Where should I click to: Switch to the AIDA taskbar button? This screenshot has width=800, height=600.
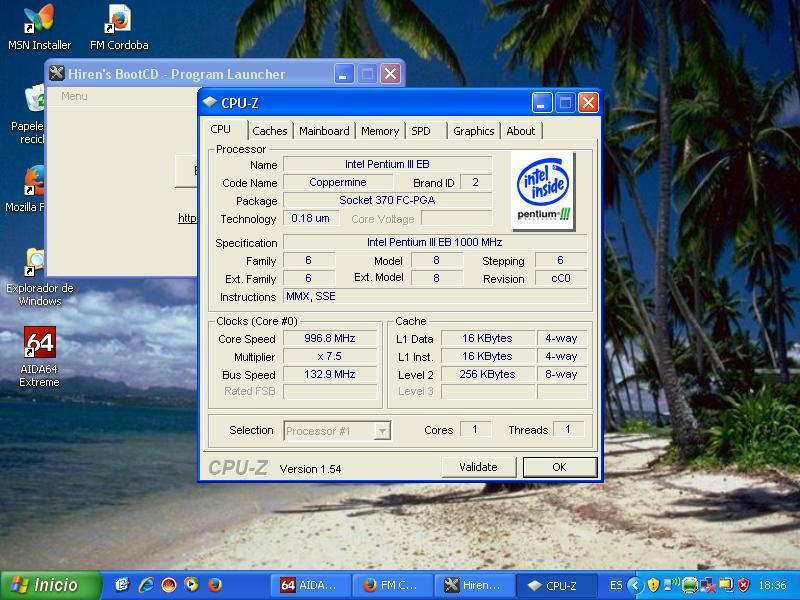pos(310,585)
